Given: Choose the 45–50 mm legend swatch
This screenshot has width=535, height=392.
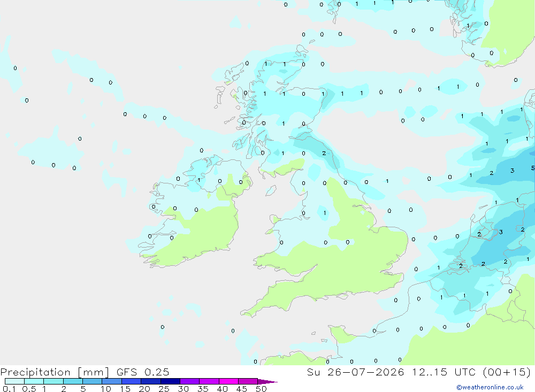Looking at the screenshot, I should click(248, 381).
